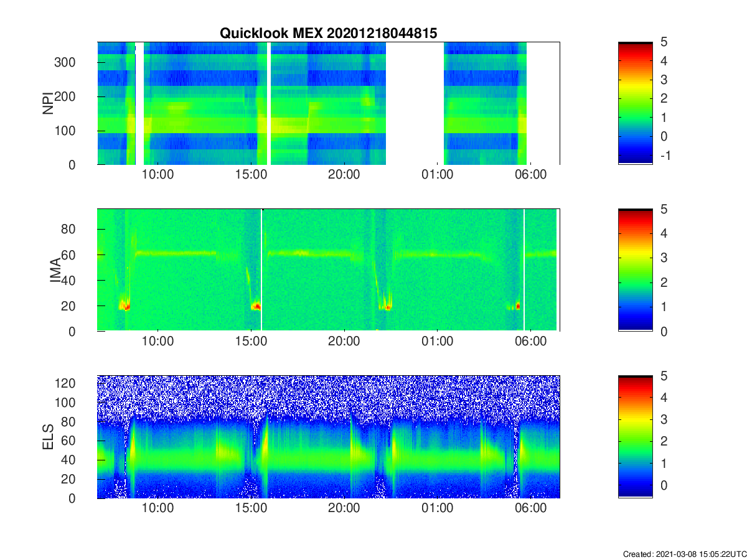Click the 10:00 time label under IMA panel
The width and height of the screenshot is (747, 560).
158,342
